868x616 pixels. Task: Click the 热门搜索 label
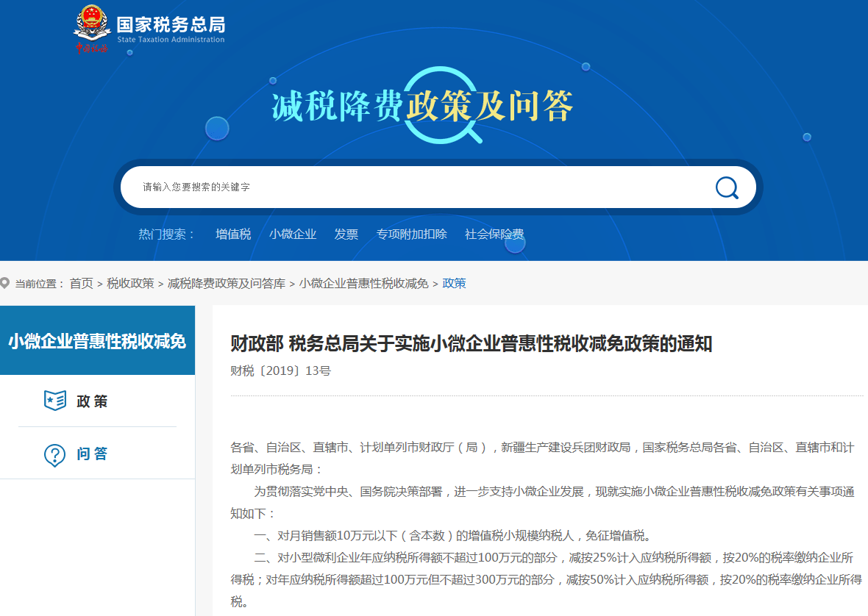(x=166, y=234)
